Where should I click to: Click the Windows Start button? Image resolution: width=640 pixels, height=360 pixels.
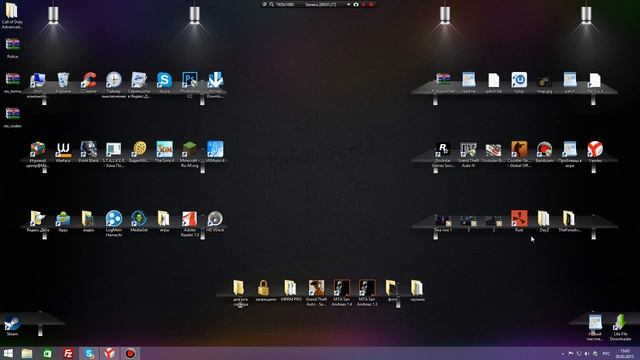[x=7, y=353]
